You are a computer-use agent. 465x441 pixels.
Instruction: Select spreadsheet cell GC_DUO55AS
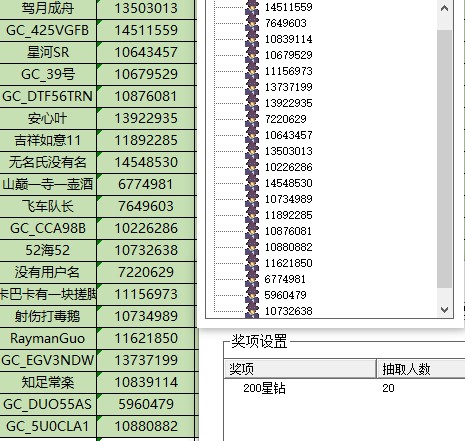48,404
